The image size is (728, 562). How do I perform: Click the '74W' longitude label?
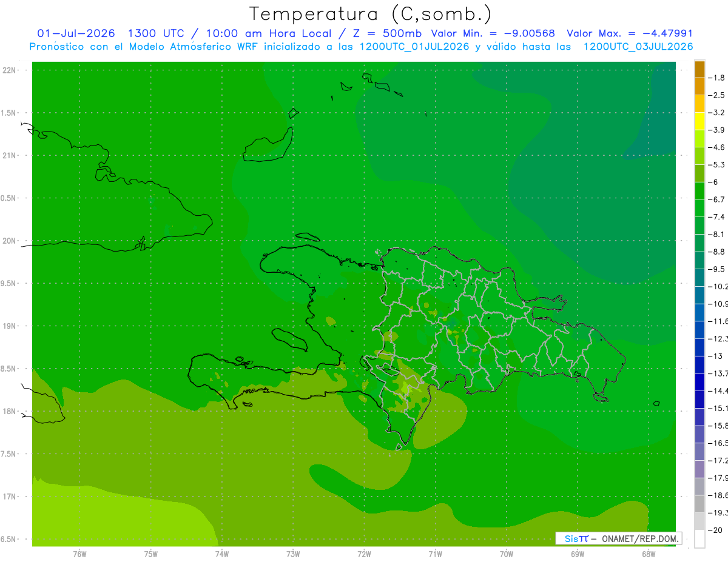[222, 554]
